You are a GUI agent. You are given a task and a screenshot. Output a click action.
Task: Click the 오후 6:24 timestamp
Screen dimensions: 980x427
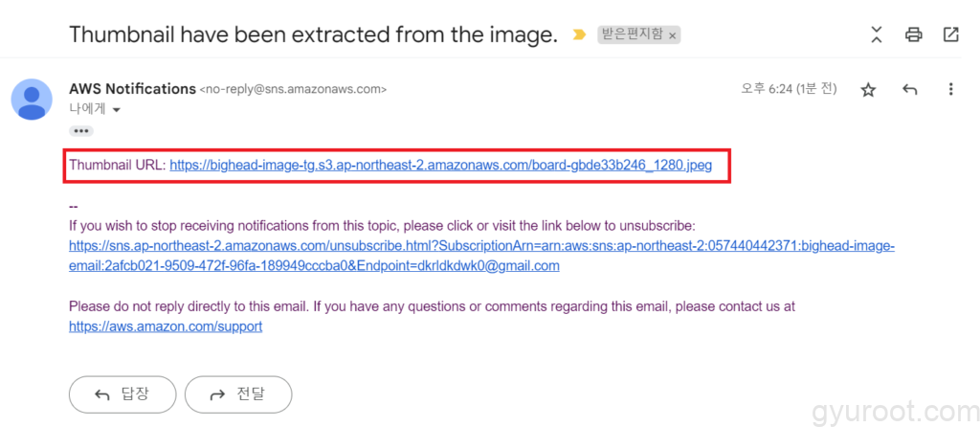pos(789,89)
